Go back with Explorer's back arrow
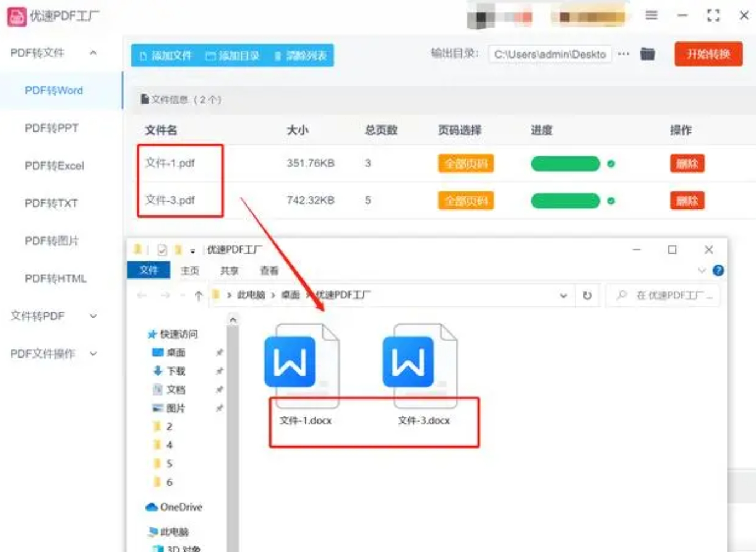Viewport: 756px width, 552px height. point(142,296)
